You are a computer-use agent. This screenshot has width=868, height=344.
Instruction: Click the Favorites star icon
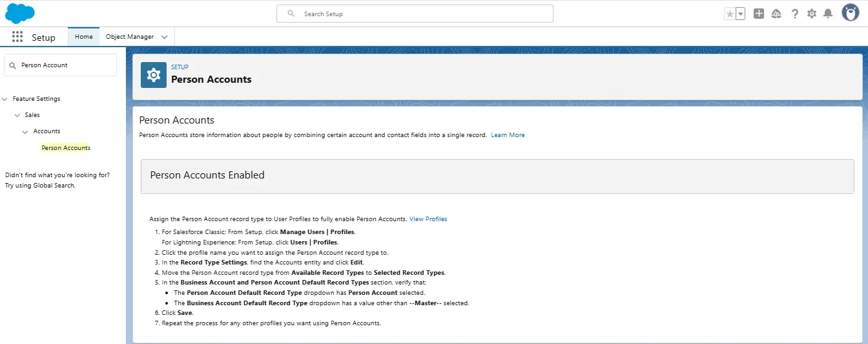click(730, 14)
